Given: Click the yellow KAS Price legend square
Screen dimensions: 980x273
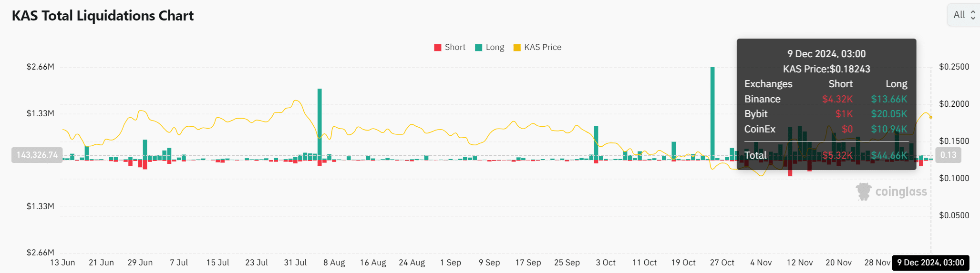Looking at the screenshot, I should 517,48.
